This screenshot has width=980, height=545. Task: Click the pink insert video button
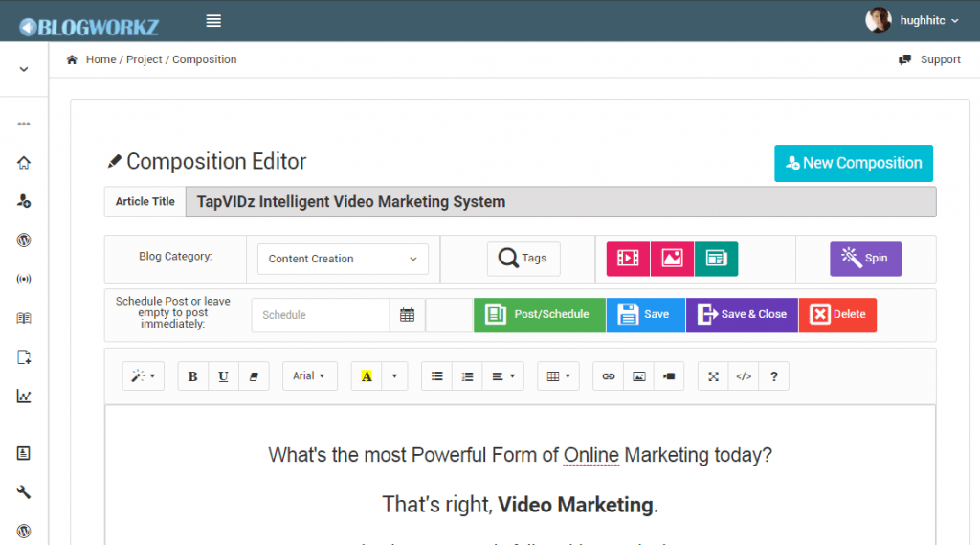coord(628,259)
